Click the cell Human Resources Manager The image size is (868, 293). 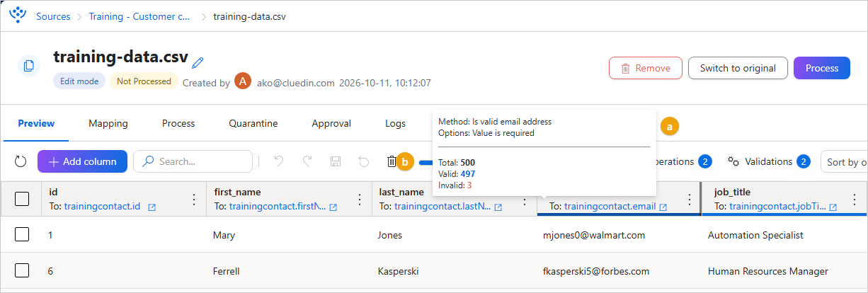pyautogui.click(x=768, y=271)
